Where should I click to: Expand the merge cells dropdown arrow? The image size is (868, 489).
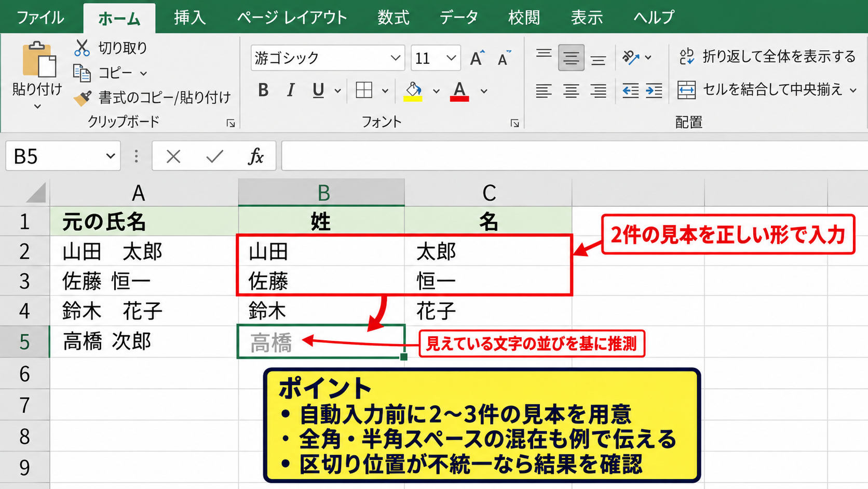point(853,90)
